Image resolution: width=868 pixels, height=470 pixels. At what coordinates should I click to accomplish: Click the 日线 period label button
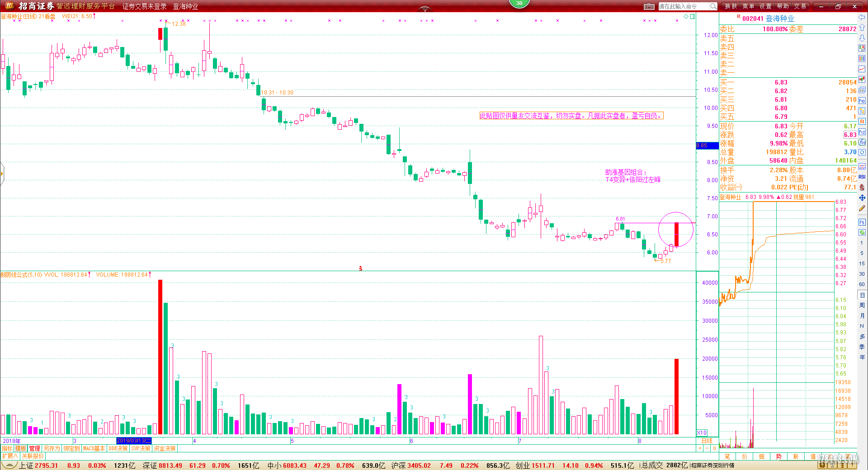(x=707, y=441)
